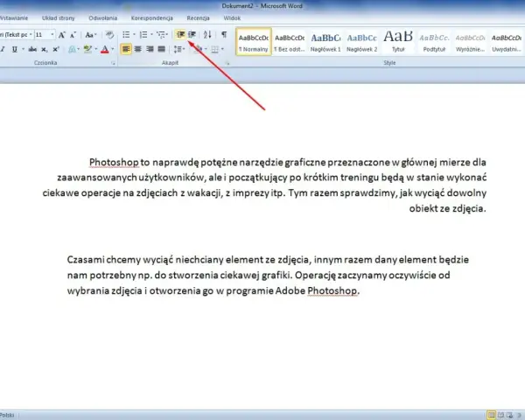This screenshot has width=525, height=420.
Task: Click the Sort A-Z icon
Action: 207,34
